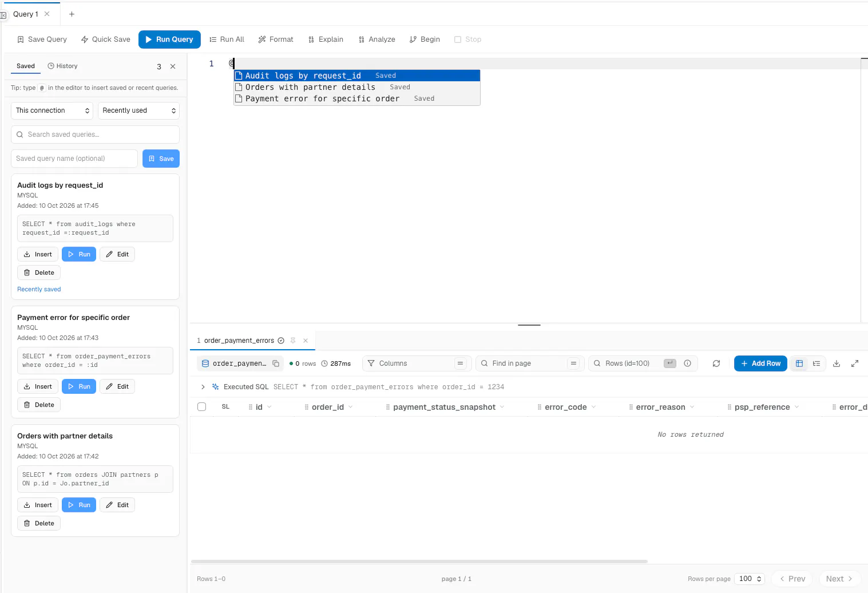Screen dimensions: 868x593
Task: Begin a transaction
Action: click(x=425, y=39)
